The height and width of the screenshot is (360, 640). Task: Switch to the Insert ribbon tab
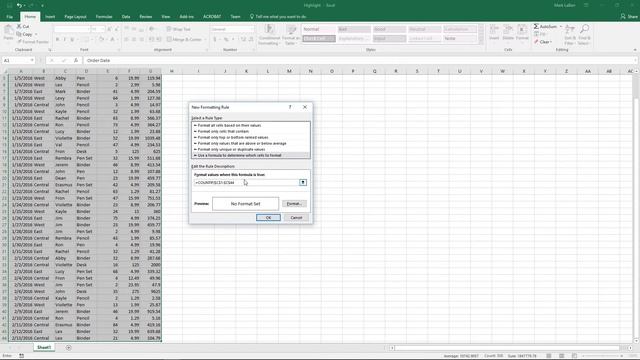tap(50, 17)
